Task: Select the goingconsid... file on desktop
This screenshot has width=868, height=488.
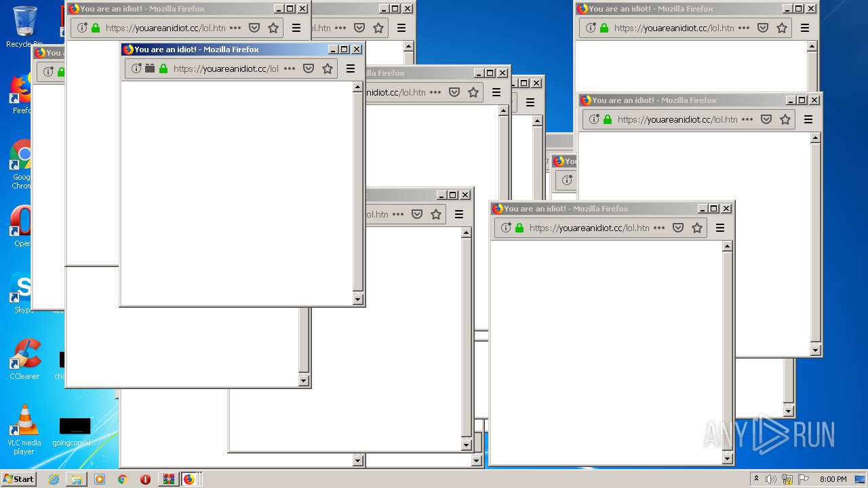Action: point(75,432)
